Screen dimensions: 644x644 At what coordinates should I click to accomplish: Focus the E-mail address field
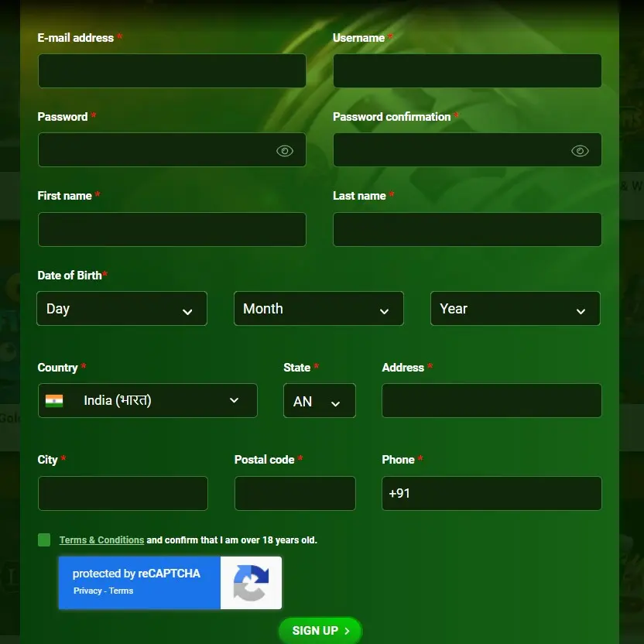171,71
